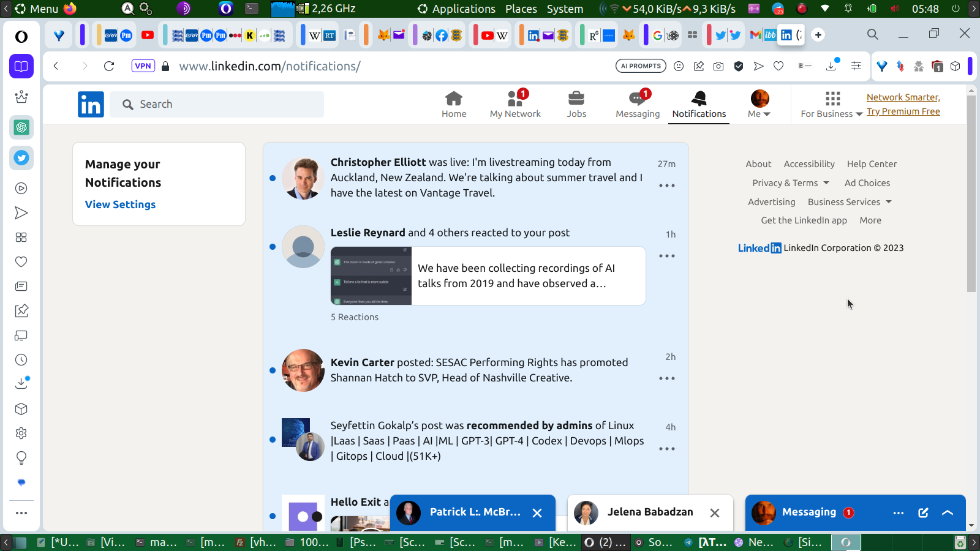Viewport: 980px width, 551px height.
Task: Open My Network page
Action: pyautogui.click(x=515, y=105)
